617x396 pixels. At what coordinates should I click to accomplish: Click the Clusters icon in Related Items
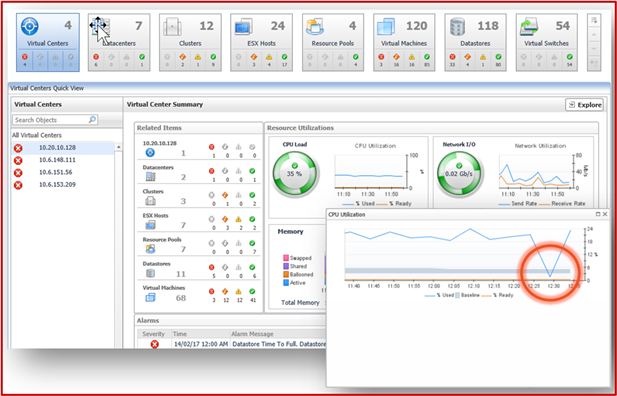pyautogui.click(x=150, y=201)
